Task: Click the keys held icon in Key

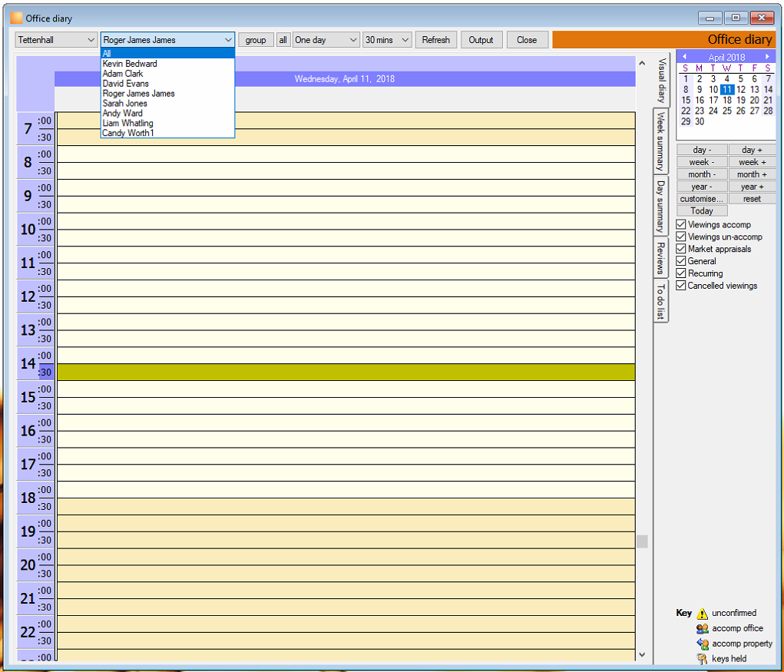Action: click(x=702, y=659)
